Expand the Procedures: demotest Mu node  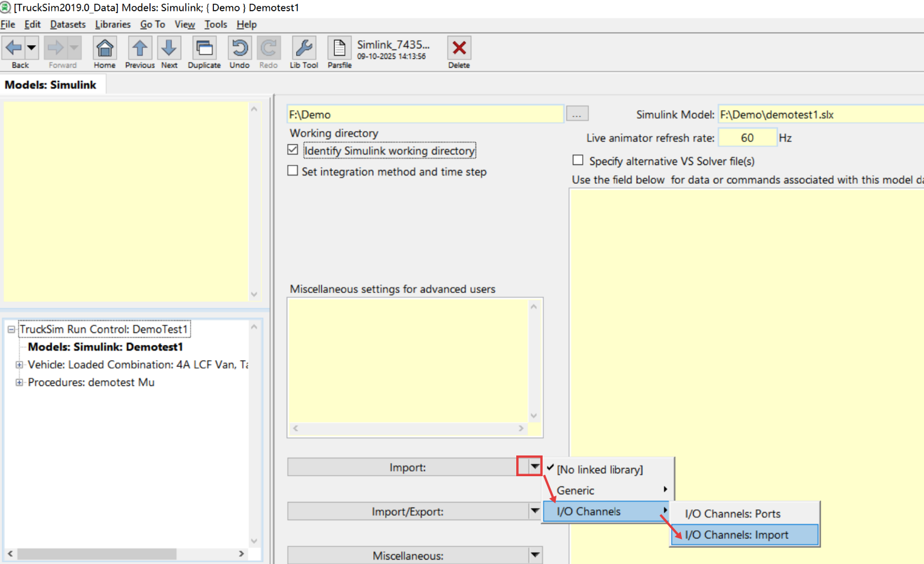19,382
